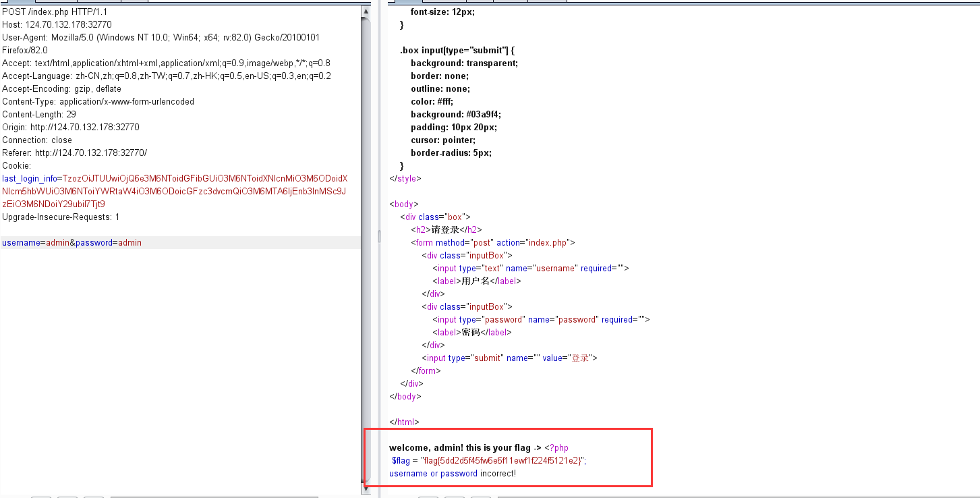Click the last_login_info cookie name
This screenshot has width=980, height=498.
pos(31,179)
